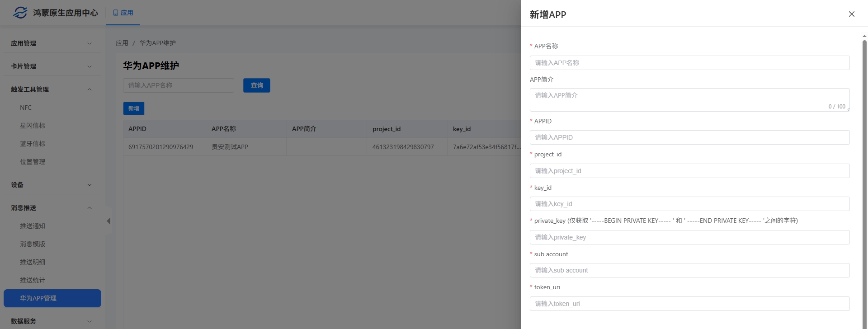Viewport: 868px width, 329px height.
Task: Collapse the 消息推送 menu chevron
Action: (x=90, y=208)
